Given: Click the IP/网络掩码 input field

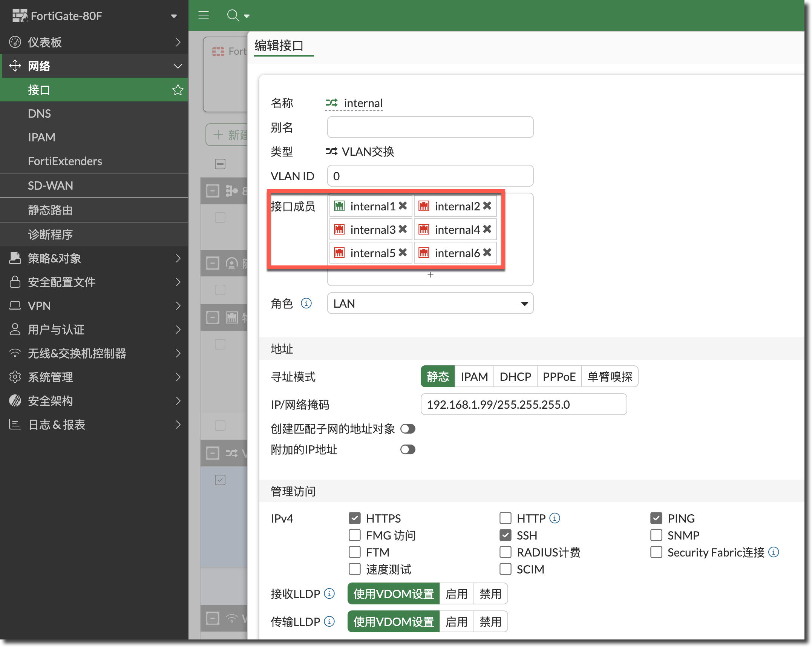Looking at the screenshot, I should pyautogui.click(x=524, y=404).
